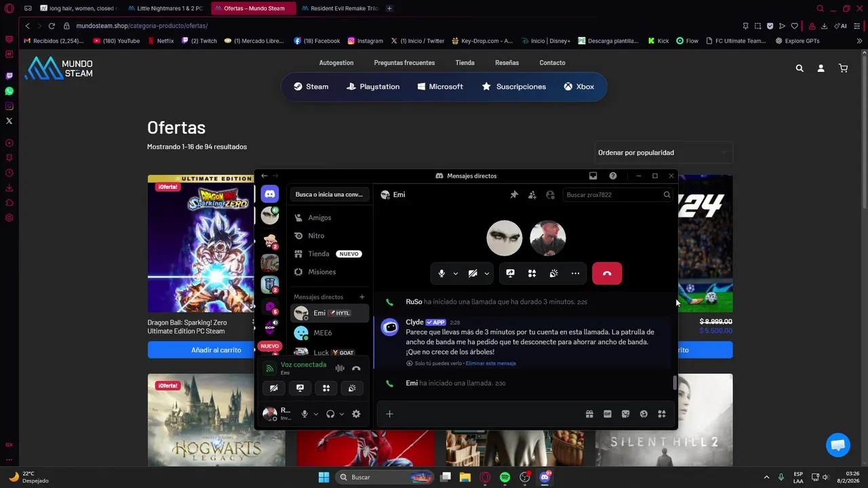Select Playstation category on Mundo Steam
The height and width of the screenshot is (488, 868).
tap(373, 87)
